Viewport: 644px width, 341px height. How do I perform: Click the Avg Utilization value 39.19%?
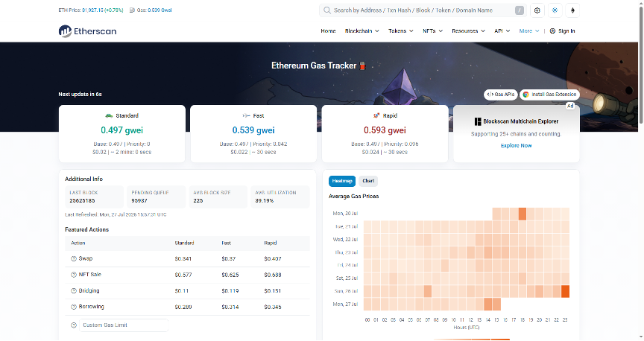[x=264, y=201]
